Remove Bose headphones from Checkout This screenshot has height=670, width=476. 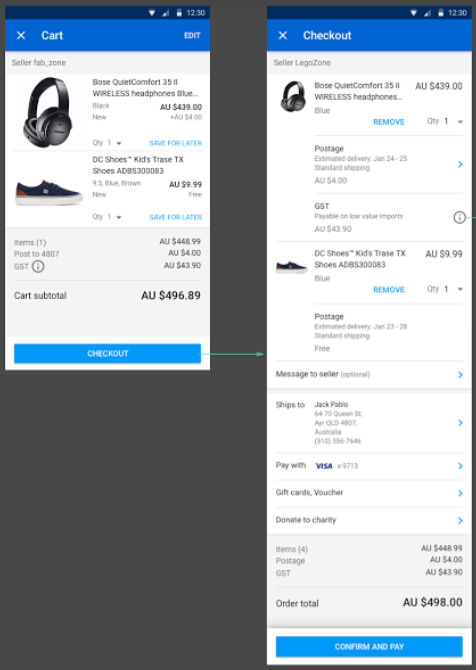389,122
